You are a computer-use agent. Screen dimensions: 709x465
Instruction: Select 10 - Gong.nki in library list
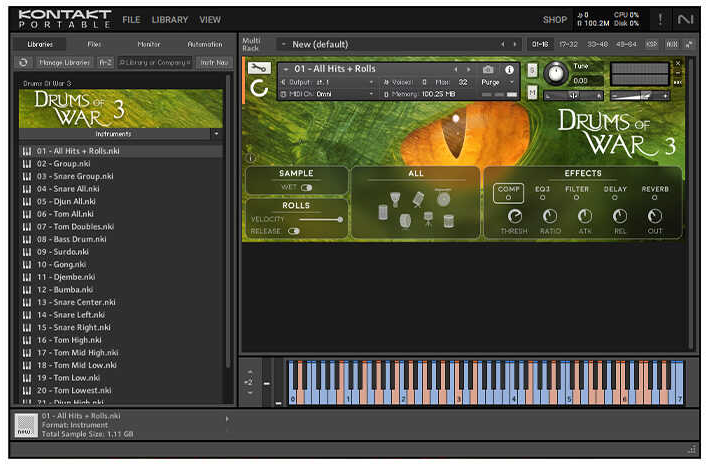coord(122,264)
